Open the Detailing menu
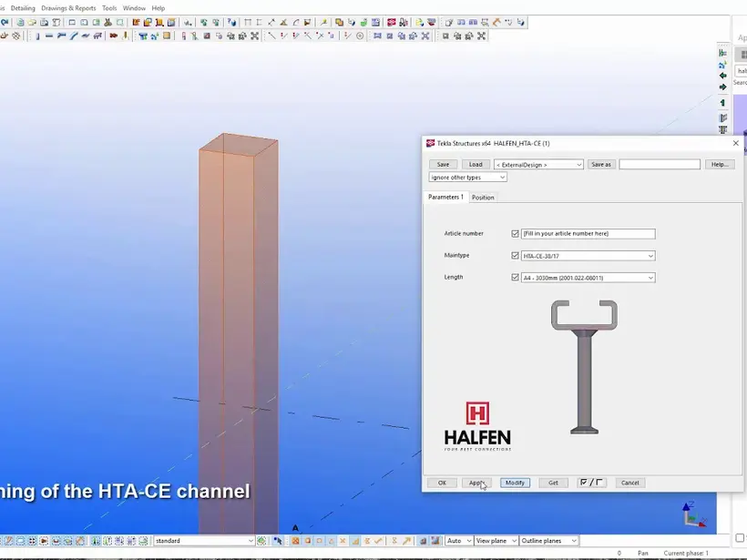Screen dimensions: 747x560 pos(23,8)
